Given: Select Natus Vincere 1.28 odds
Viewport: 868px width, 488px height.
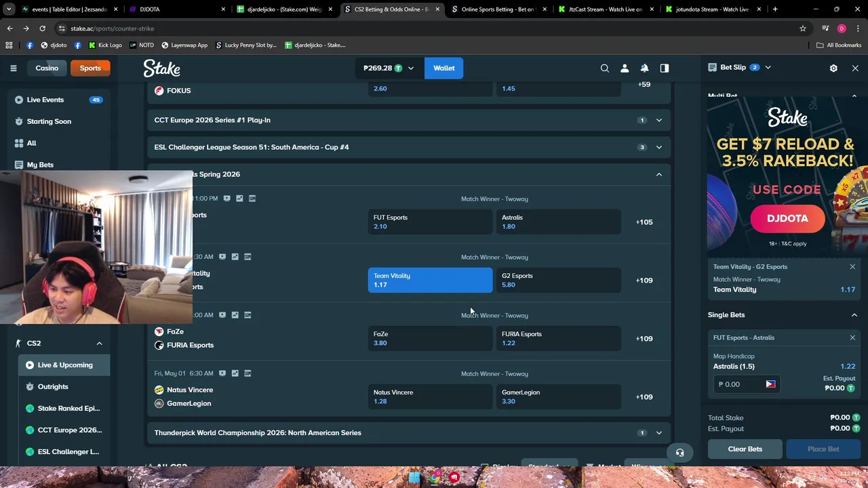Looking at the screenshot, I should point(430,396).
